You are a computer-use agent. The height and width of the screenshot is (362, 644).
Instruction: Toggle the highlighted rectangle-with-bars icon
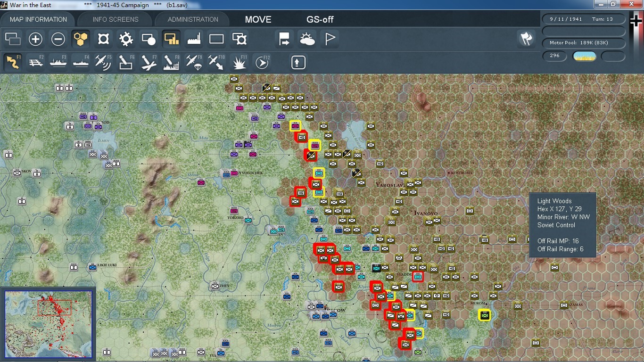point(171,39)
